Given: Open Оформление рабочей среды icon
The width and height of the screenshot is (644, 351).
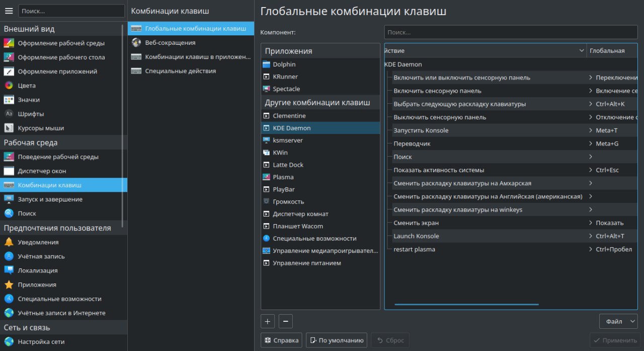Looking at the screenshot, I should pyautogui.click(x=9, y=43).
